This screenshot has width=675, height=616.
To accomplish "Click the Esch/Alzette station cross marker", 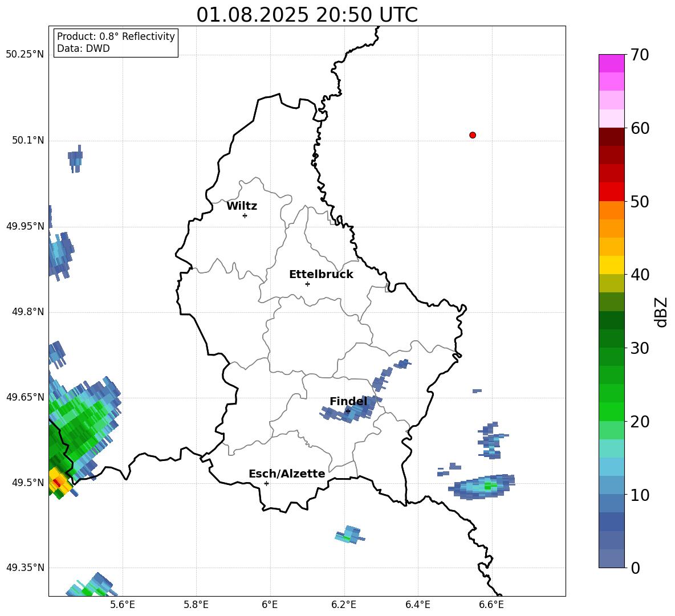I will coord(266,483).
